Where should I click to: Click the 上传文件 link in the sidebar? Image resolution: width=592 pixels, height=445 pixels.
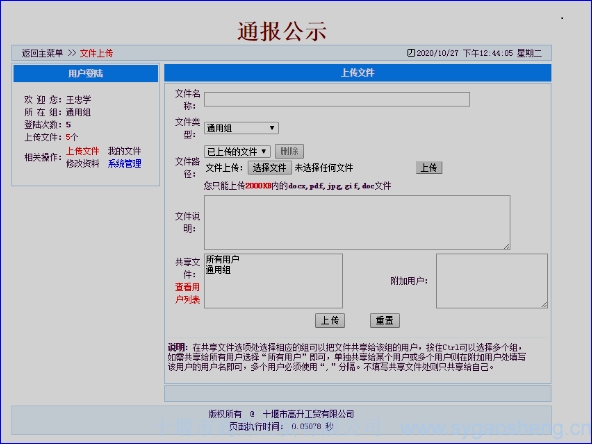point(83,151)
